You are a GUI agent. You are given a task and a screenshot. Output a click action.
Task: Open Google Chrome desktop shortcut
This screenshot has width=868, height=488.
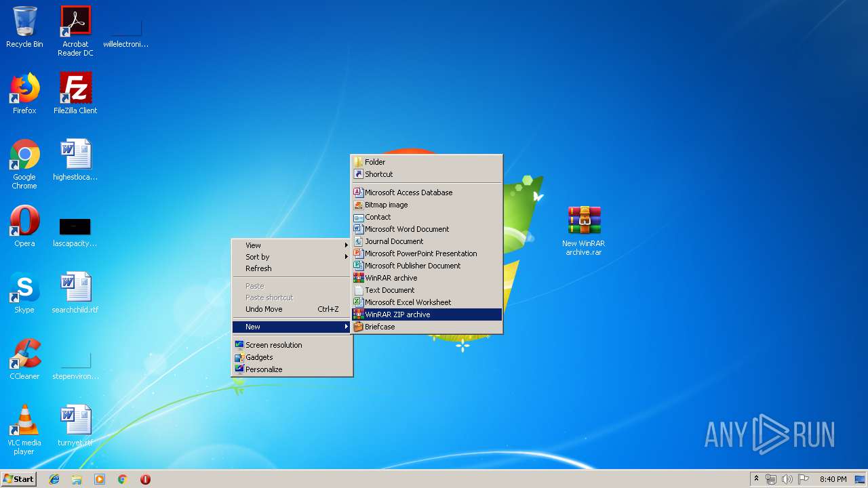(x=24, y=164)
